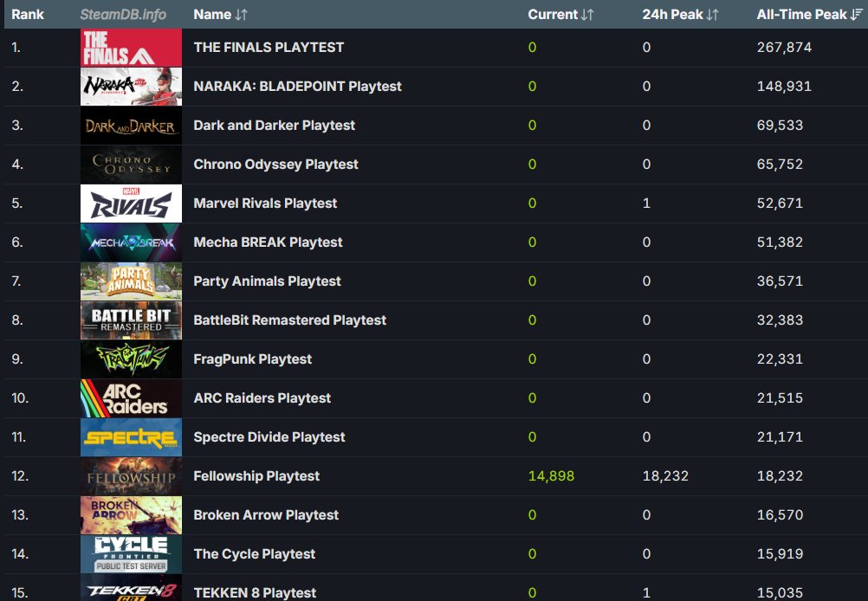The height and width of the screenshot is (601, 868).
Task: Open Broken Arrow Playtest link
Action: (x=266, y=515)
